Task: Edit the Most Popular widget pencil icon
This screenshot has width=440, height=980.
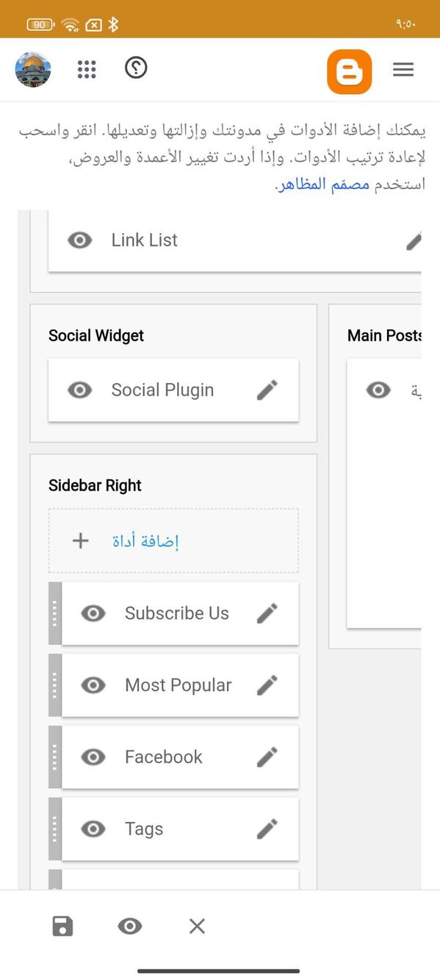Action: click(x=267, y=684)
